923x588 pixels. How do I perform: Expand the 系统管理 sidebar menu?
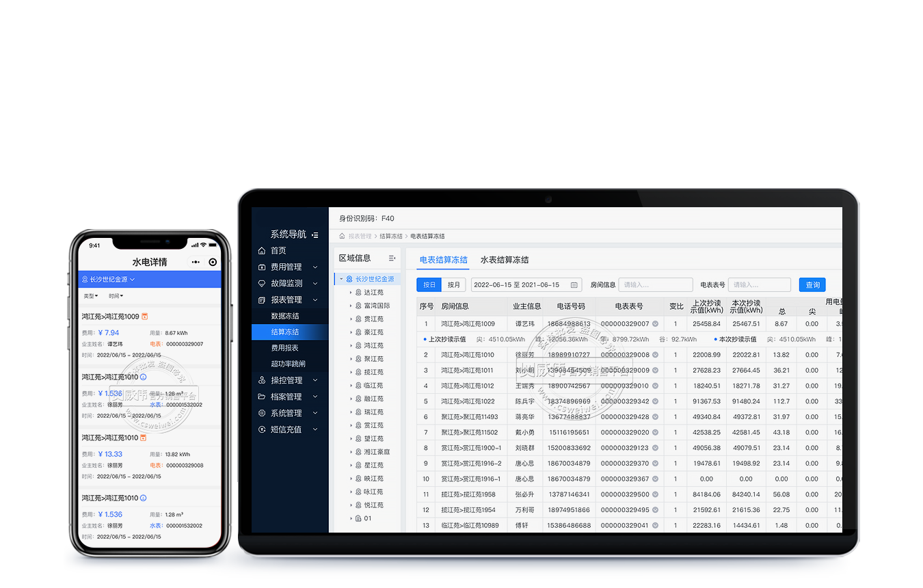pyautogui.click(x=288, y=413)
